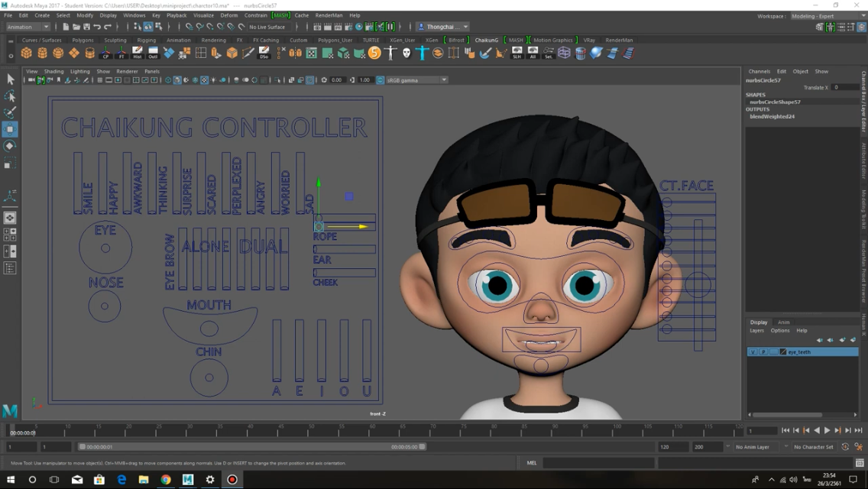Open the Script Editor icon
The width and height of the screenshot is (868, 489).
pyautogui.click(x=860, y=463)
